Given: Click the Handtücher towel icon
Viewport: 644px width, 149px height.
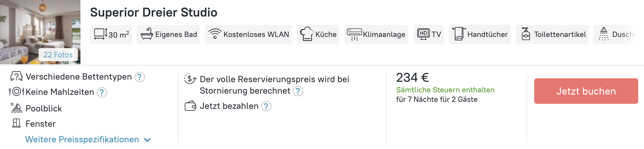Looking at the screenshot, I should pyautogui.click(x=459, y=34).
